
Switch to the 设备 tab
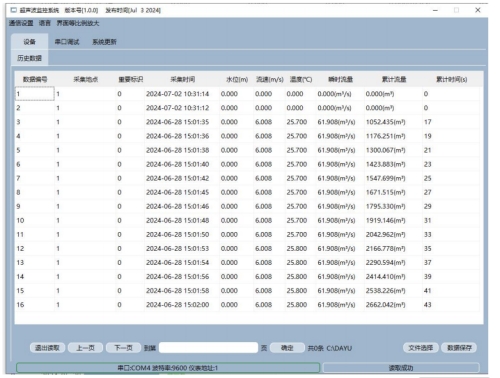tap(29, 42)
